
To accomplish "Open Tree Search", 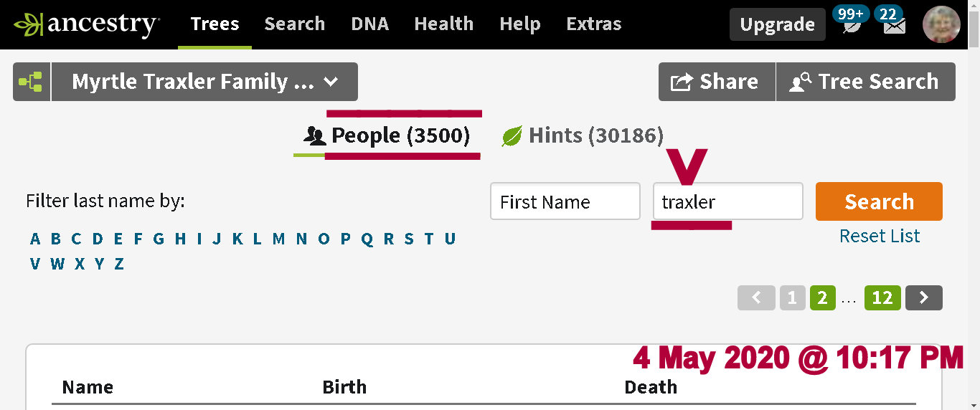I will 865,82.
